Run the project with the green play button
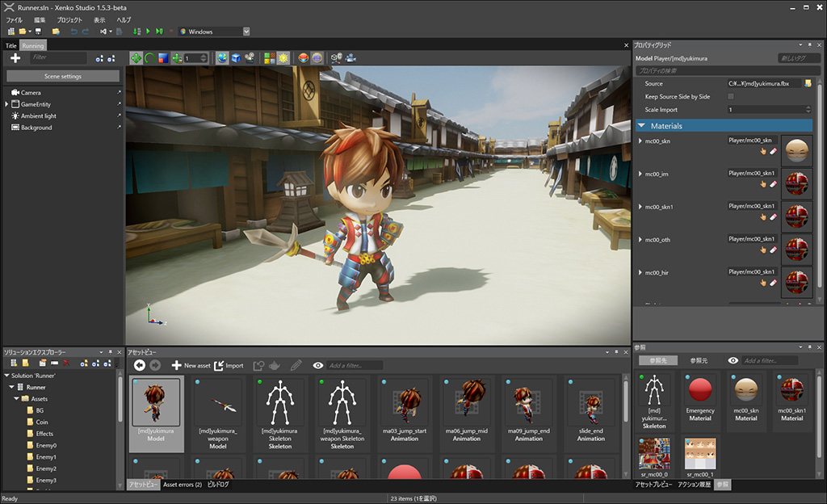 (x=149, y=31)
